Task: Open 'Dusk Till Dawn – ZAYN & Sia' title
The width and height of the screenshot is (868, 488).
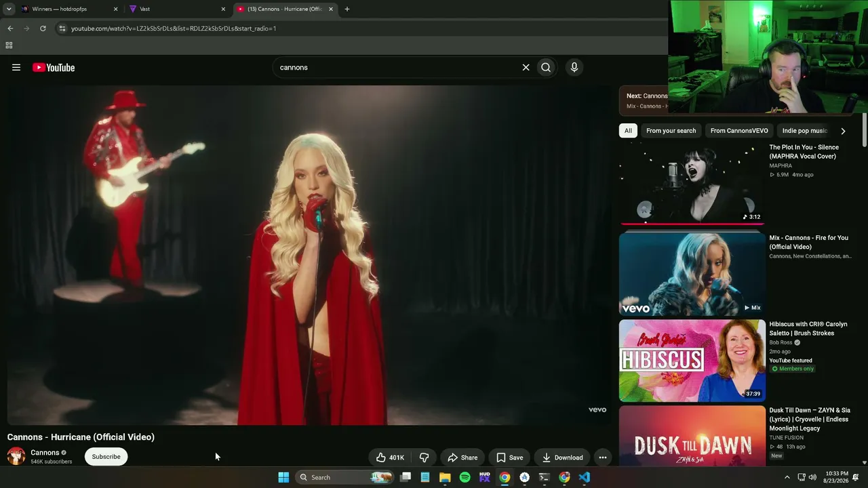Action: [810, 419]
